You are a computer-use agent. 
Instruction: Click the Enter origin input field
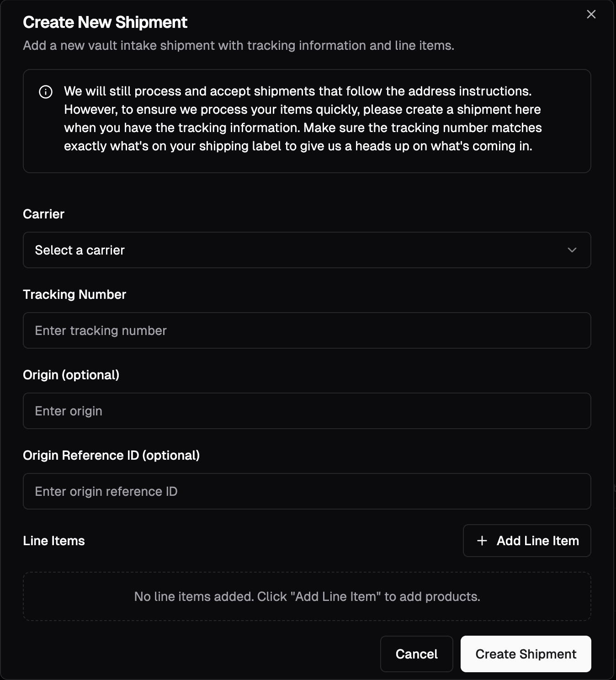coord(307,411)
